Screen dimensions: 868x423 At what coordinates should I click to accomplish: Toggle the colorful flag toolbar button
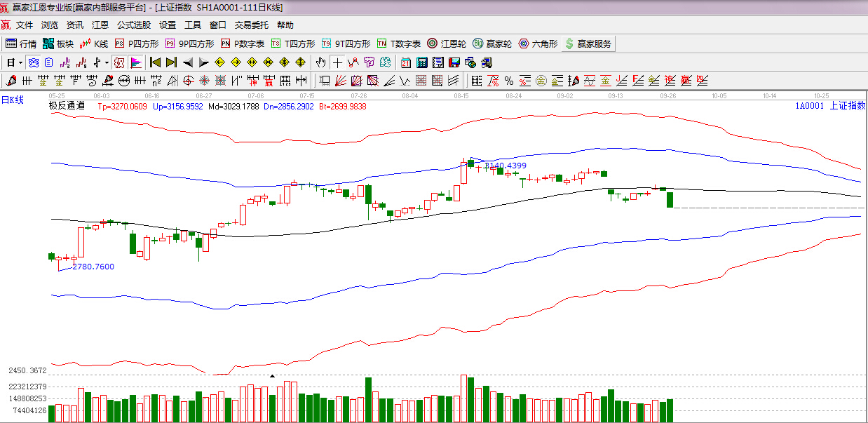coord(135,62)
